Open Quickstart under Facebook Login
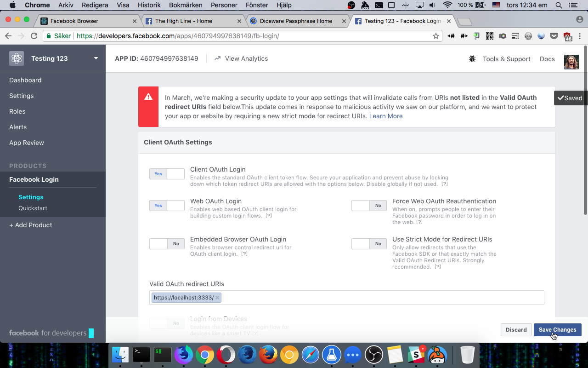This screenshot has width=588, height=368. coord(33,208)
